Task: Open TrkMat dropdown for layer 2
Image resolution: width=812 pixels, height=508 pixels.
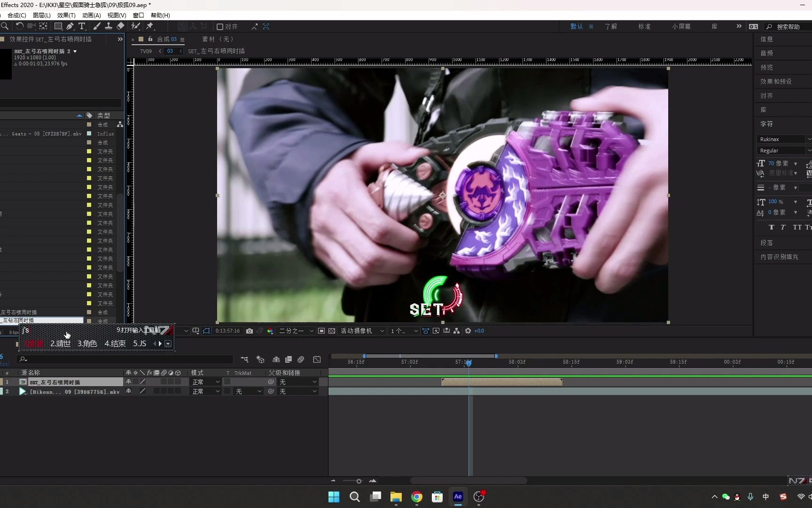Action: (248, 391)
